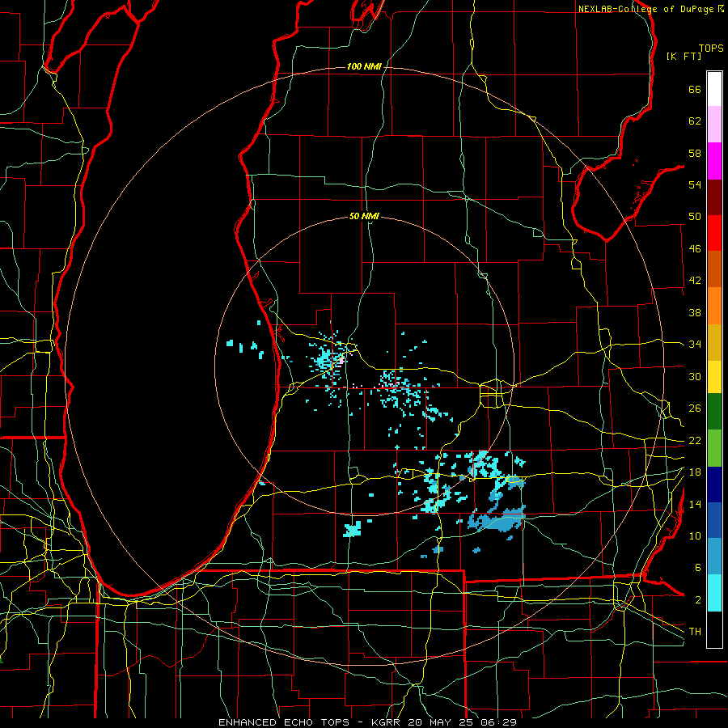Click the navy legend swatch below 22
This screenshot has height=728, width=728.
tap(714, 485)
